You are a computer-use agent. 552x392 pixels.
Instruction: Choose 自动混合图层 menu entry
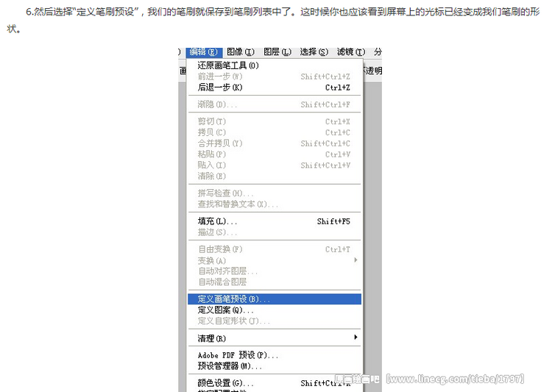(275, 282)
